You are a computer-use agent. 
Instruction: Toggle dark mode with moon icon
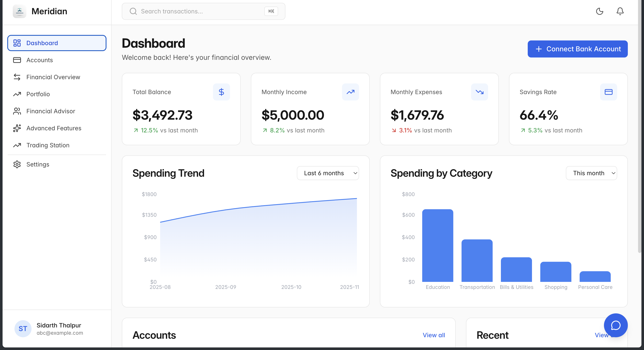click(599, 11)
